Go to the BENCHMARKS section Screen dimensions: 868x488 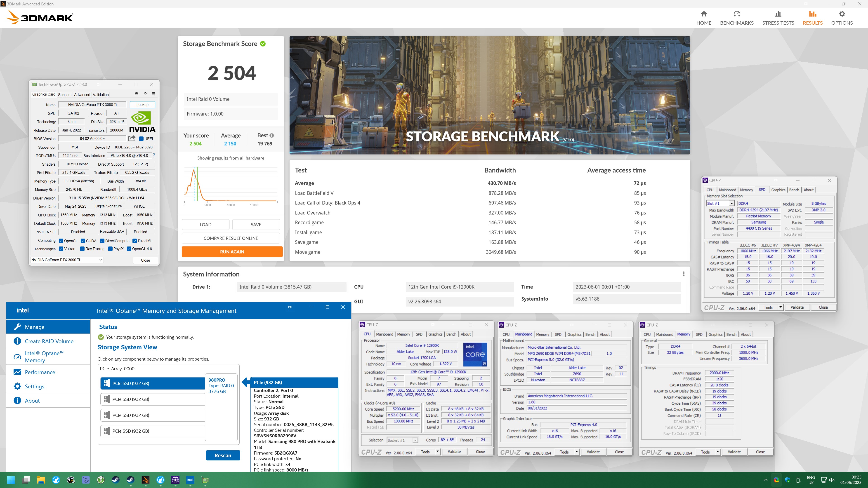737,18
